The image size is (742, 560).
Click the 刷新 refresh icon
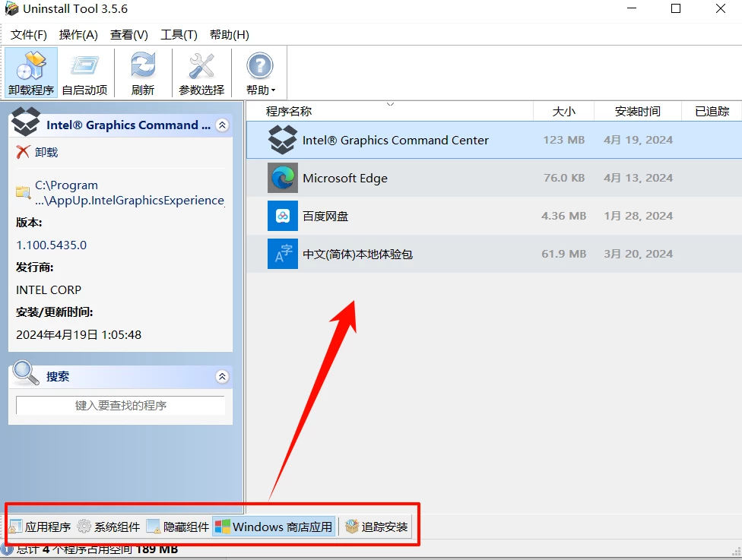tap(143, 66)
